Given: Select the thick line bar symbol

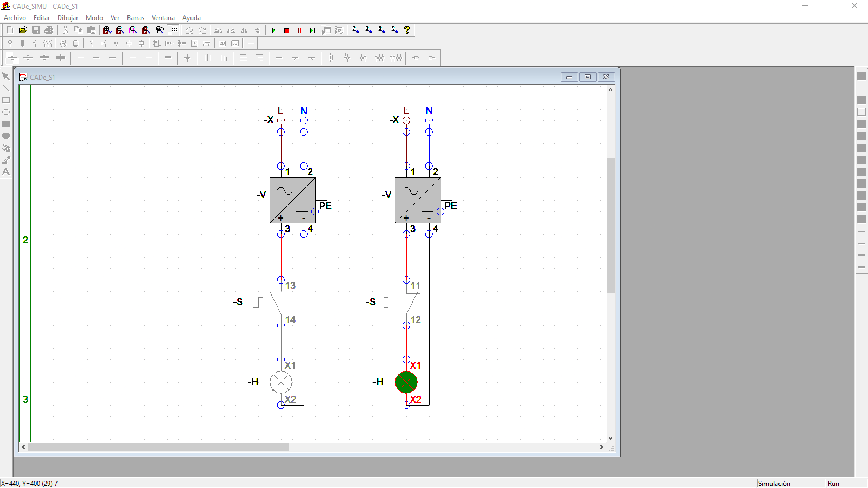Looking at the screenshot, I should [x=168, y=57].
